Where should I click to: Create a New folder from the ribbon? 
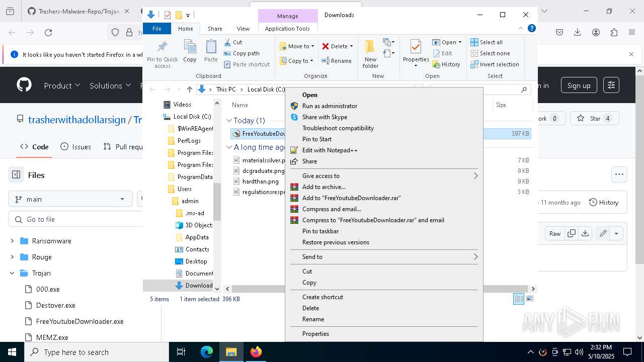(x=370, y=54)
